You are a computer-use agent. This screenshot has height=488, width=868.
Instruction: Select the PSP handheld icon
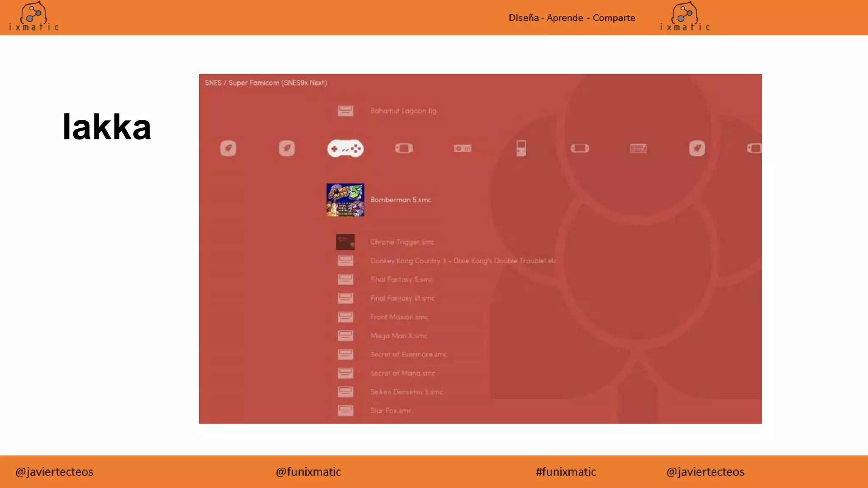pyautogui.click(x=579, y=148)
